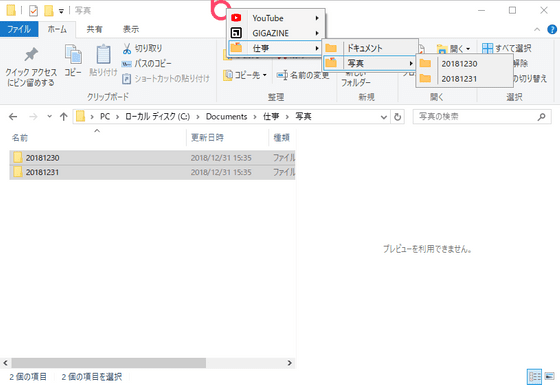Refresh the folder with refresh icon

pos(398,117)
